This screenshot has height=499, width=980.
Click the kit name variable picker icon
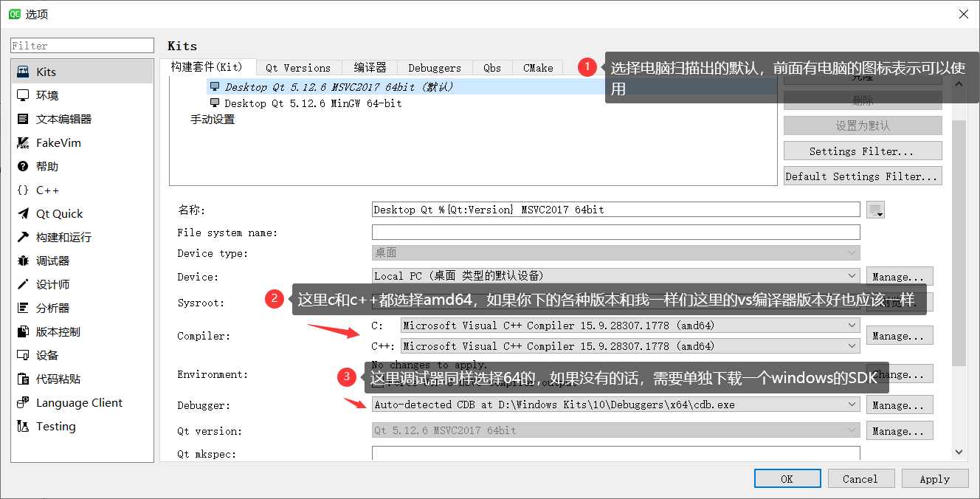pyautogui.click(x=875, y=210)
